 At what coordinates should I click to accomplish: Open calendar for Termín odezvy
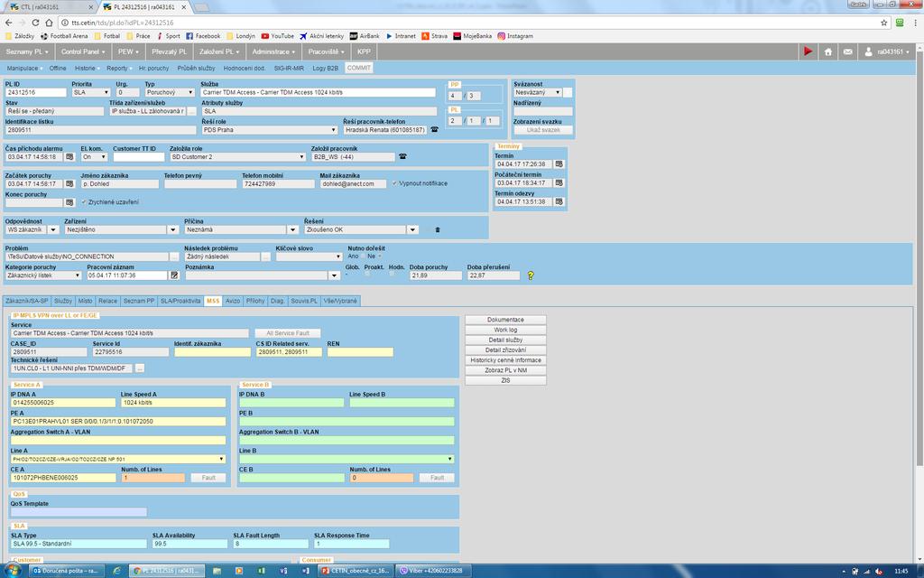559,201
